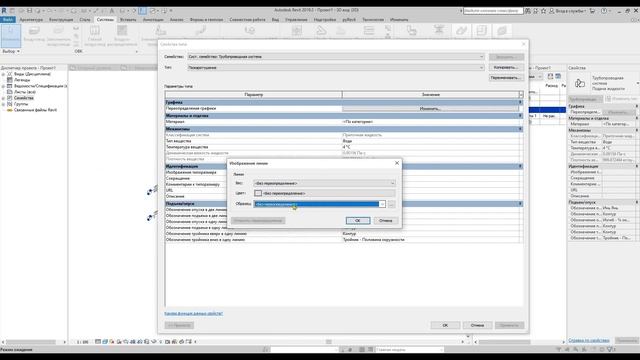Click the browse button next to Образец
This screenshot has height=360, width=640.
point(391,204)
